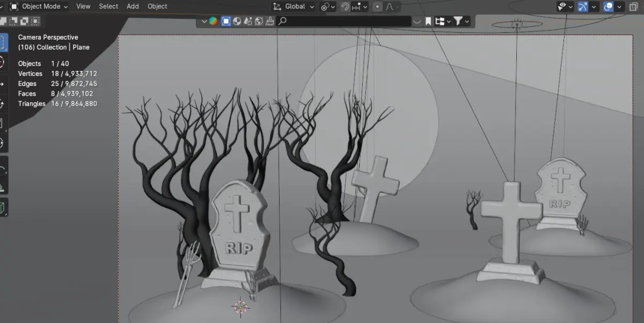Click the Camera Perspective label
The image size is (644, 323).
click(48, 37)
